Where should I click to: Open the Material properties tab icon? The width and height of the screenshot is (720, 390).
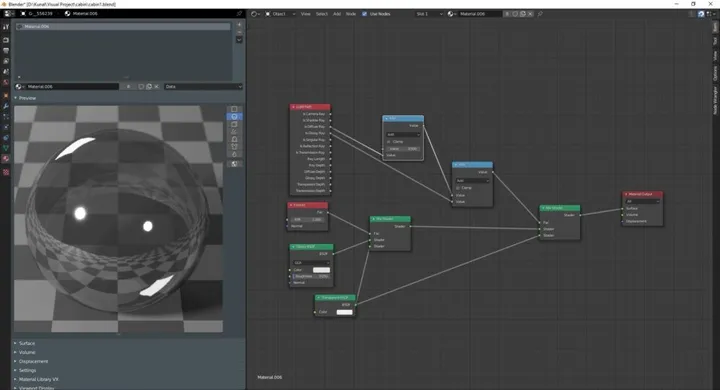[6, 159]
